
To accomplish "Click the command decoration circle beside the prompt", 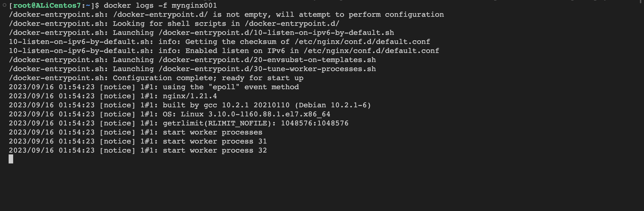I will [x=4, y=5].
